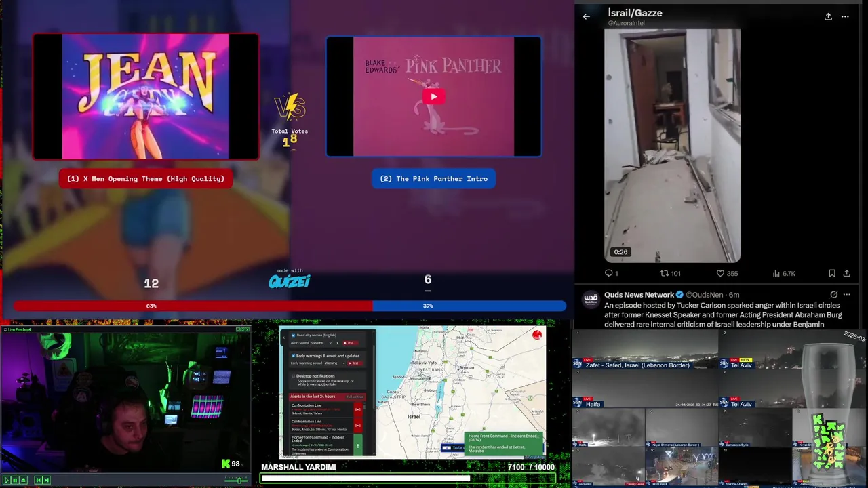Vote for X Men Opening Theme button
Viewport: 868px width, 488px height.
click(146, 179)
